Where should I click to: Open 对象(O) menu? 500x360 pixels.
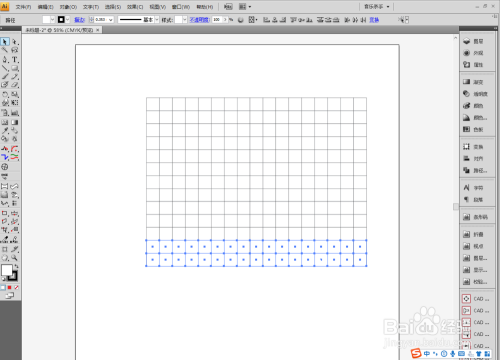coord(68,7)
